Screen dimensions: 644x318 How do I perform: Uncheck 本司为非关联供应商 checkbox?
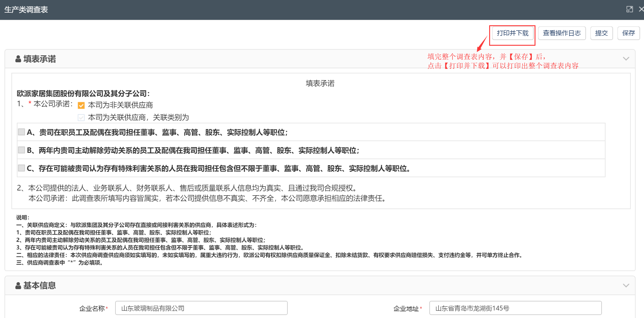pos(81,105)
